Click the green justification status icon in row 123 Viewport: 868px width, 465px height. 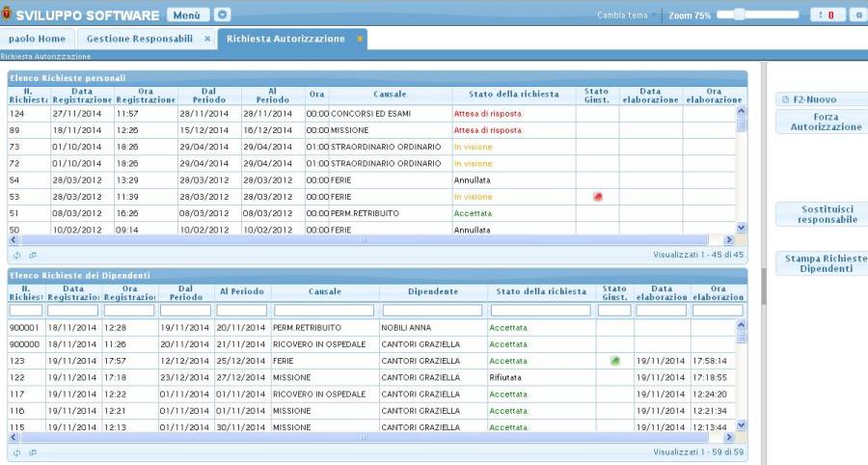[x=614, y=360]
